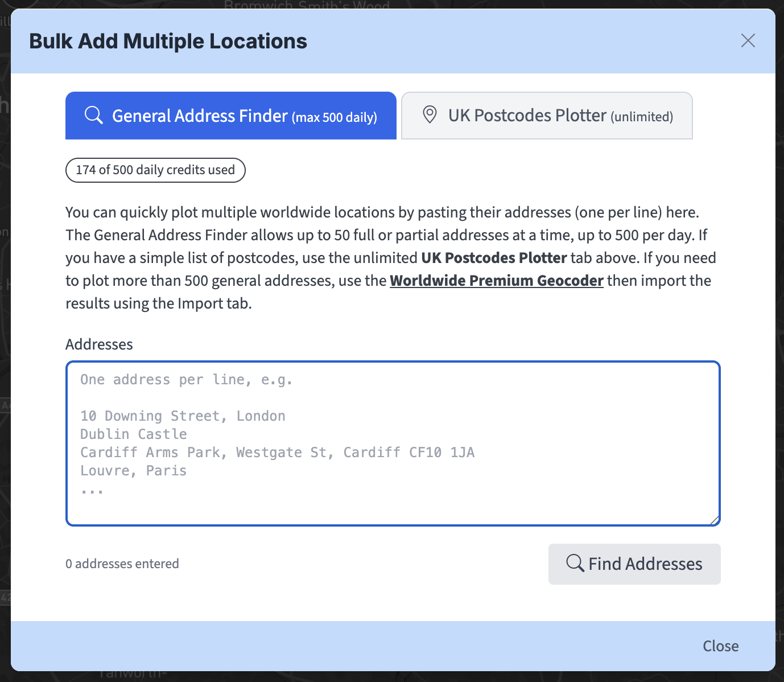This screenshot has height=682, width=784.
Task: Close the Bulk Add dialog with X icon
Action: [x=748, y=40]
